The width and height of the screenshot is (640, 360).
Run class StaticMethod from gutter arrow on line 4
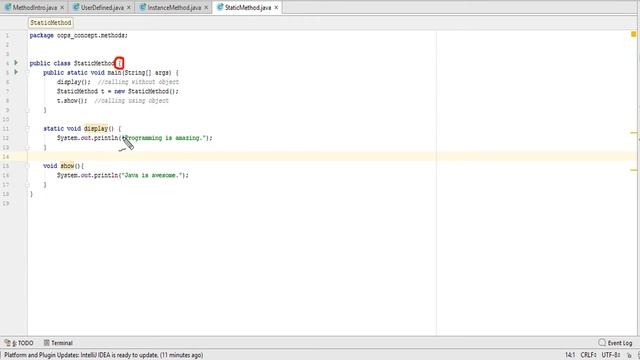point(16,62)
